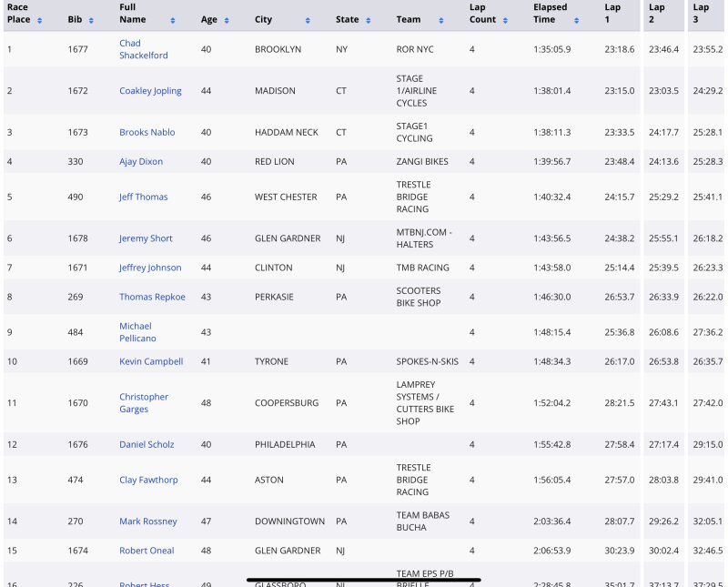The height and width of the screenshot is (587, 728).
Task: Sort table by Full Name arrows
Action: coord(172,20)
